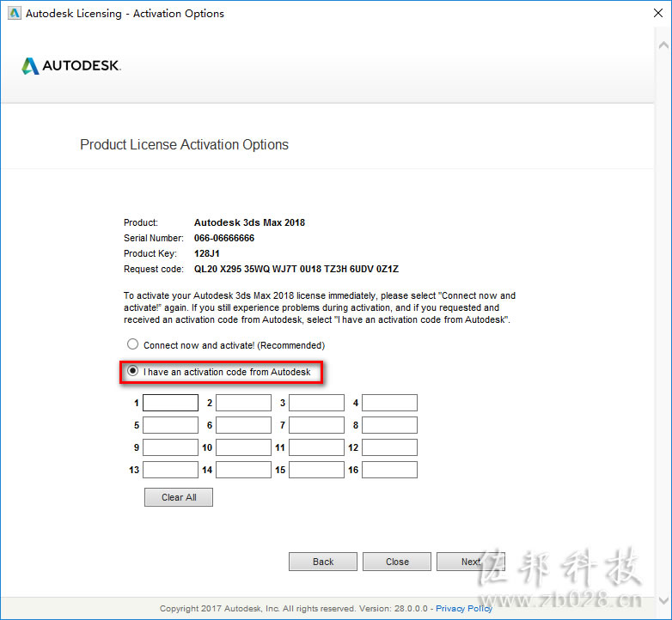This screenshot has height=620, width=672.
Task: Click activation code field 13
Action: point(170,469)
